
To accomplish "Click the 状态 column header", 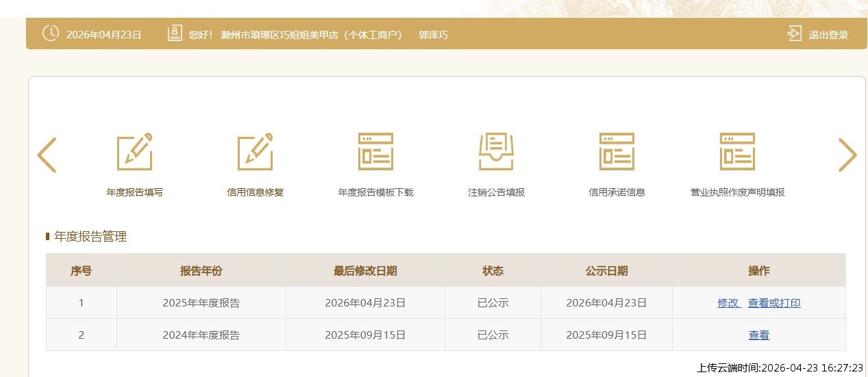I will [x=493, y=271].
